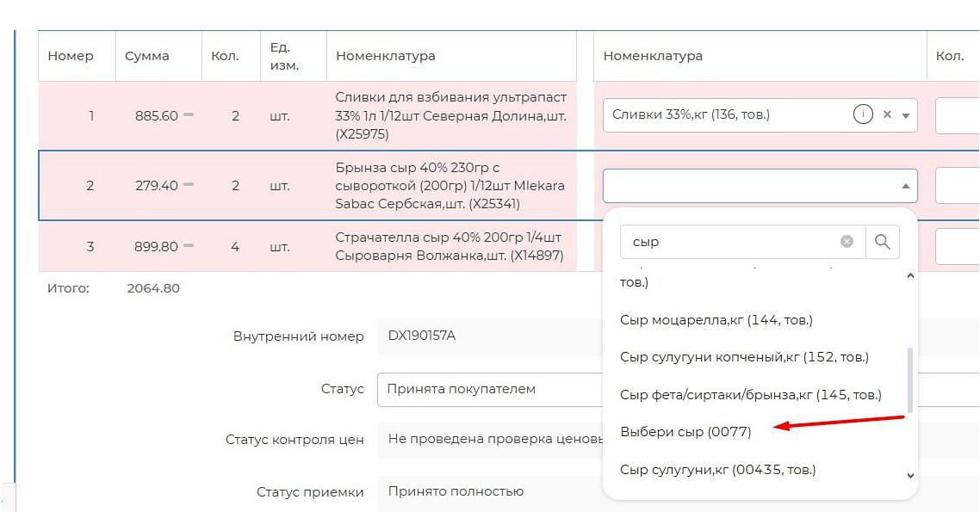The image size is (980, 512).
Task: Click the minus icon next to sum 885.60
Action: tap(189, 115)
